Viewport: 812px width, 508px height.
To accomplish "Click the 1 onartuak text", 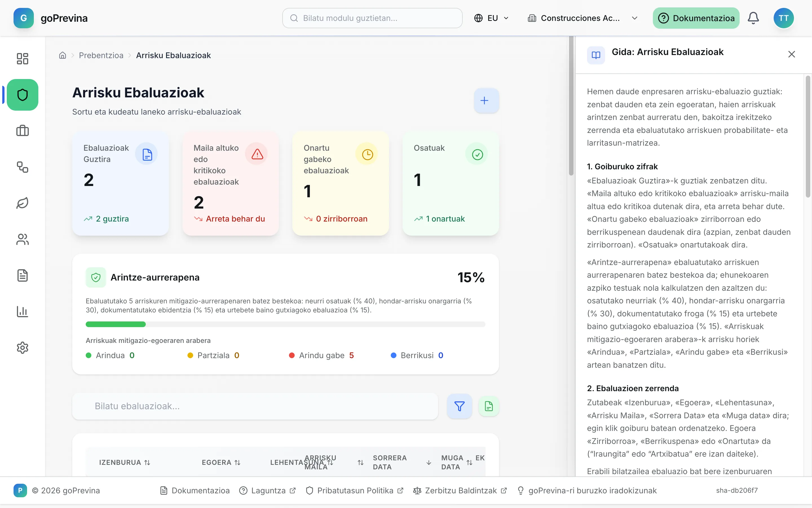I will (x=445, y=219).
